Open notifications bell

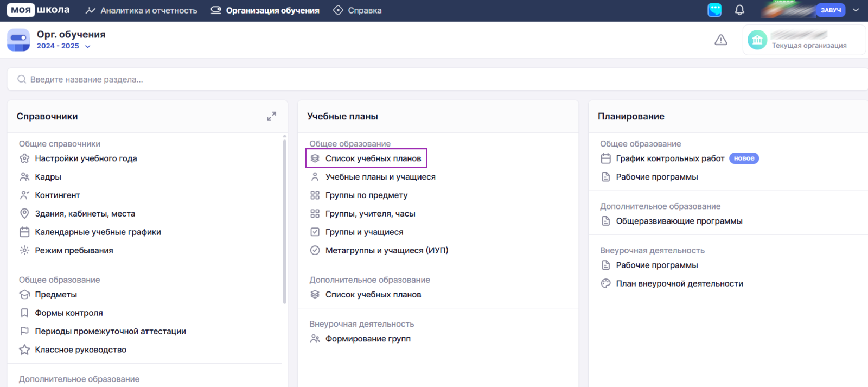tap(739, 10)
